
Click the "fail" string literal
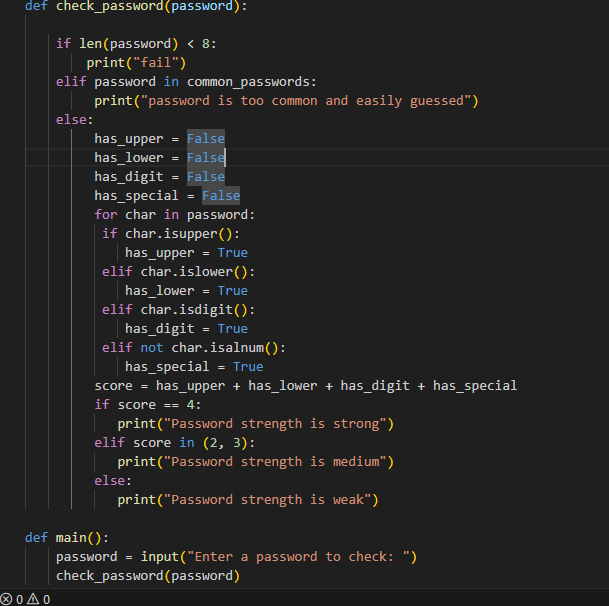click(x=156, y=63)
